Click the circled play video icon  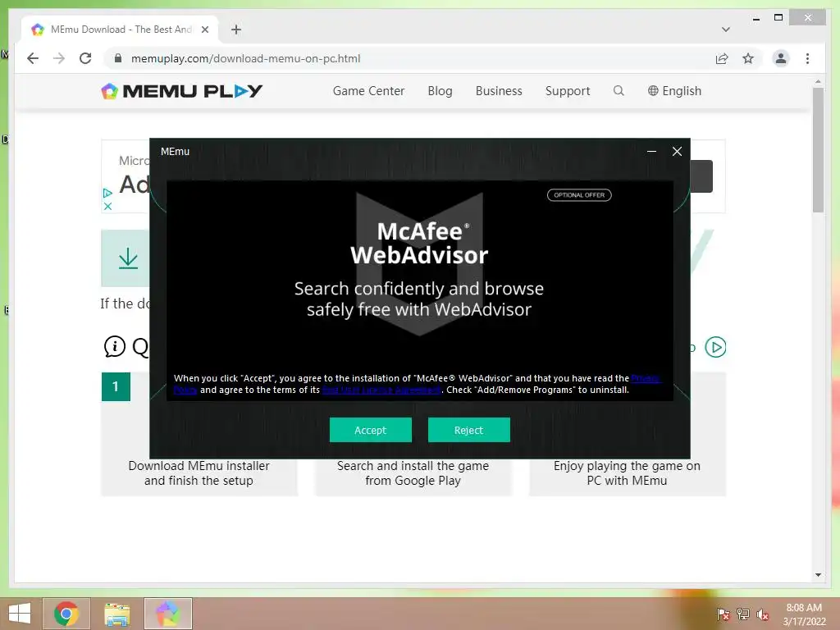pos(715,347)
